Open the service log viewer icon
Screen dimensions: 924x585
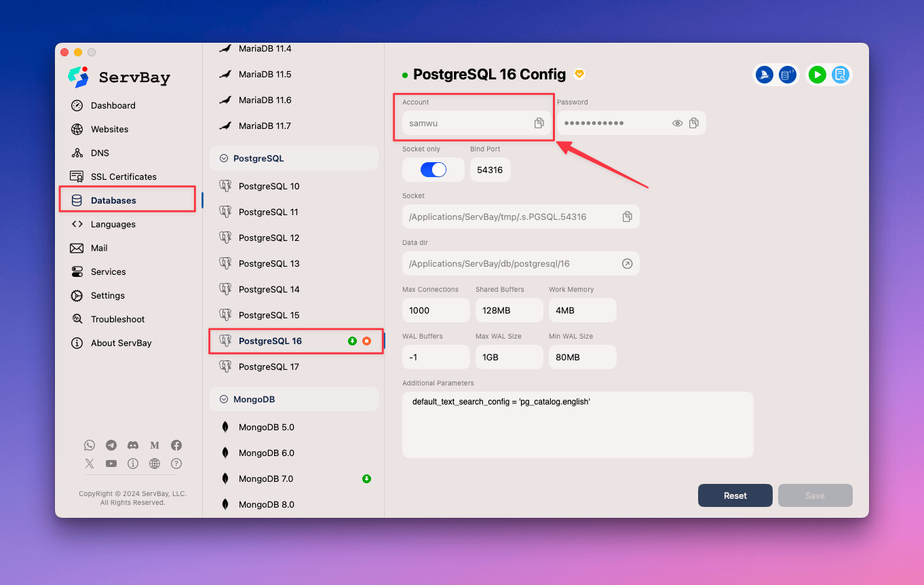[x=840, y=75]
